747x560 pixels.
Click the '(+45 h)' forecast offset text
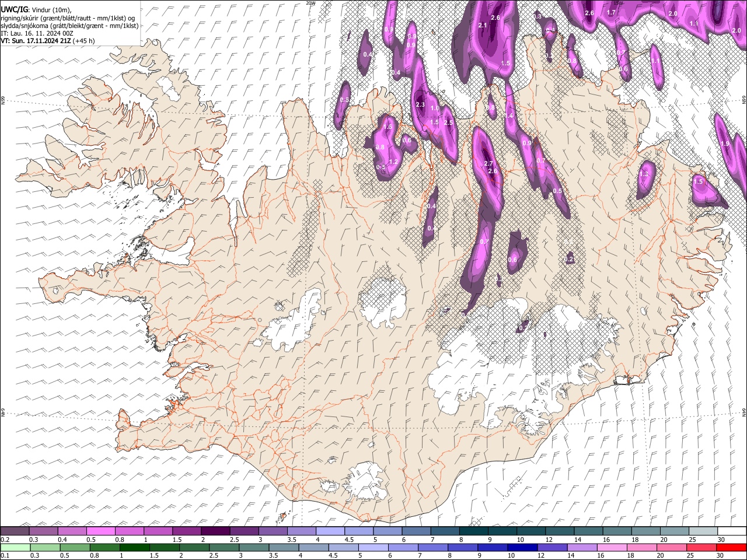(x=84, y=41)
